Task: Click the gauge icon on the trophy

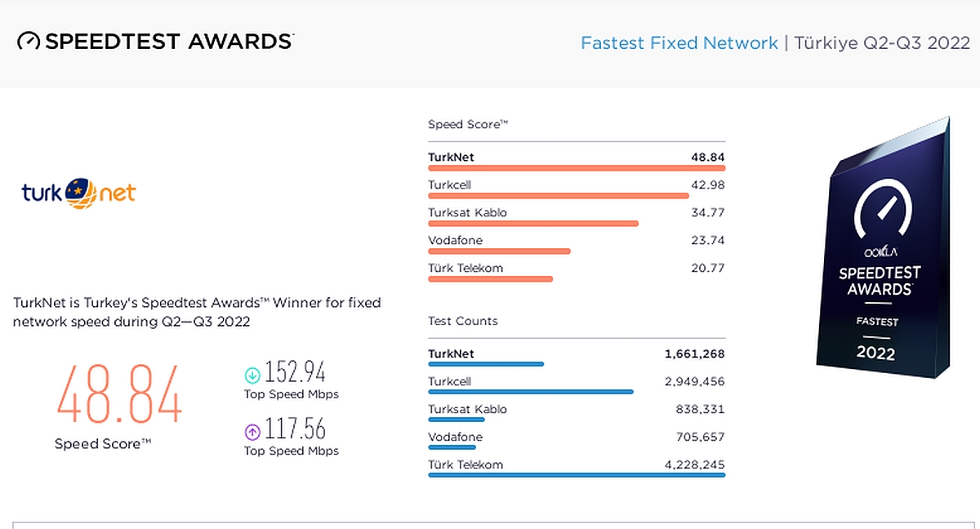Action: coord(881,211)
